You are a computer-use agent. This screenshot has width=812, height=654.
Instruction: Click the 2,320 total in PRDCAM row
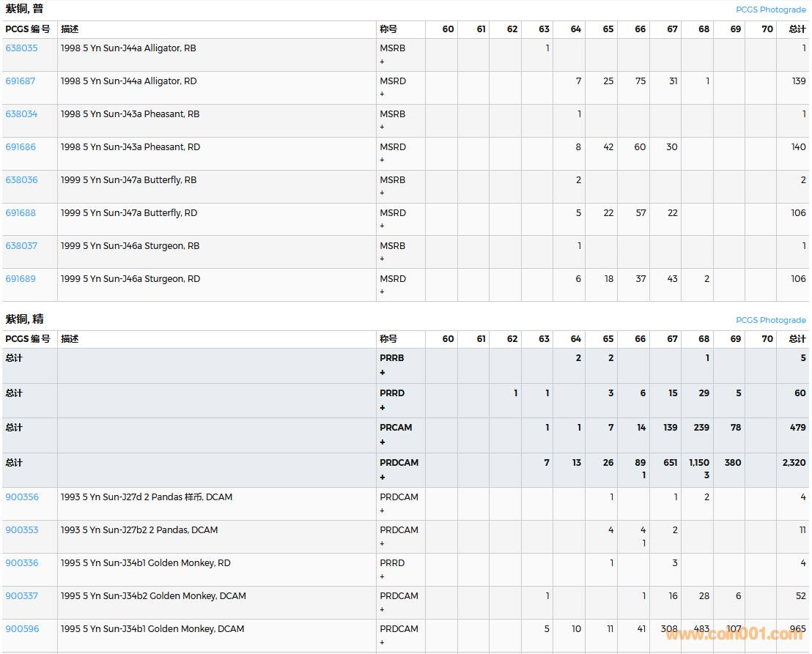click(x=794, y=463)
